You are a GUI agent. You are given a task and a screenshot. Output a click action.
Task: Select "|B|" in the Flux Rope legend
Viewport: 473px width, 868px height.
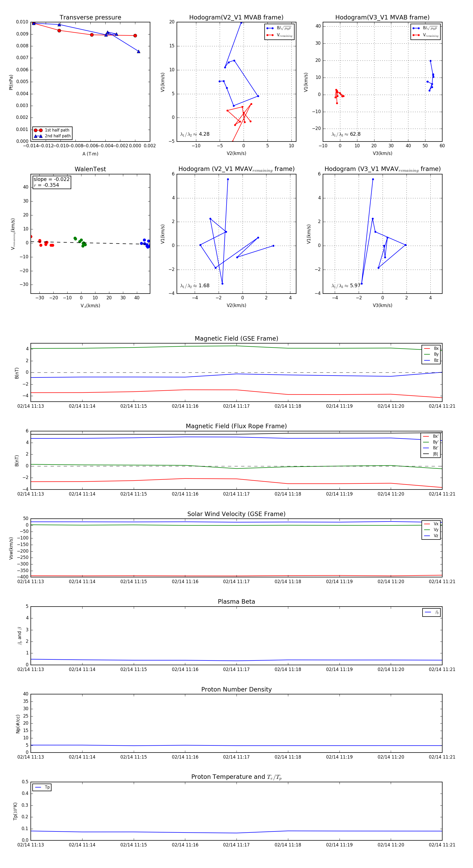click(431, 454)
